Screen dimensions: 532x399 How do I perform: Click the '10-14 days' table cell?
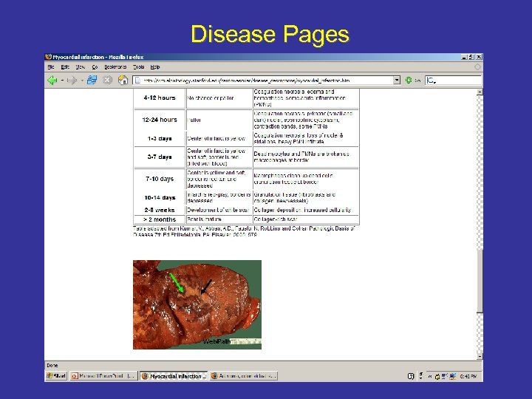(160, 197)
